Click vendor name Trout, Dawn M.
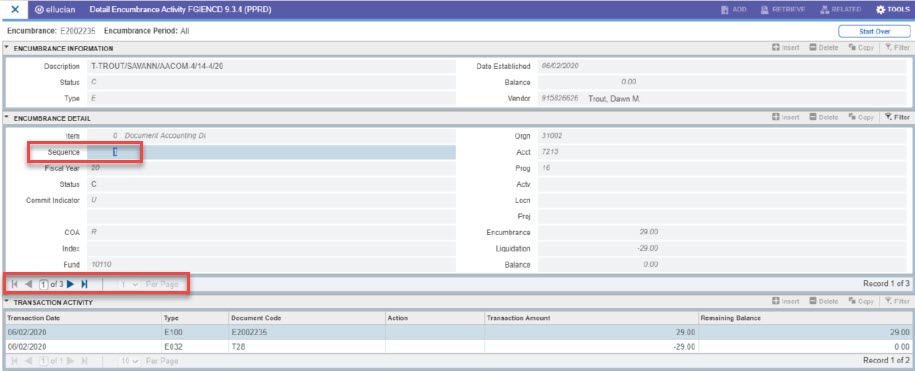915x371 pixels. pyautogui.click(x=614, y=99)
